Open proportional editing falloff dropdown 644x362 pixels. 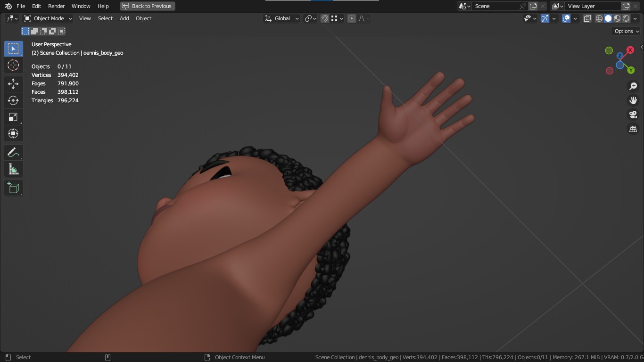(364, 18)
